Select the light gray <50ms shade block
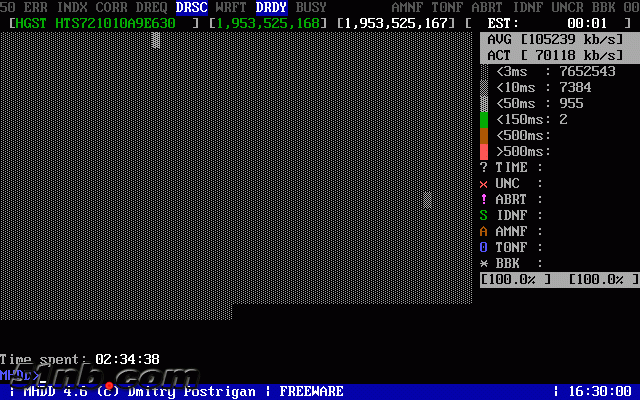Viewport: 640px width, 400px height. click(484, 104)
